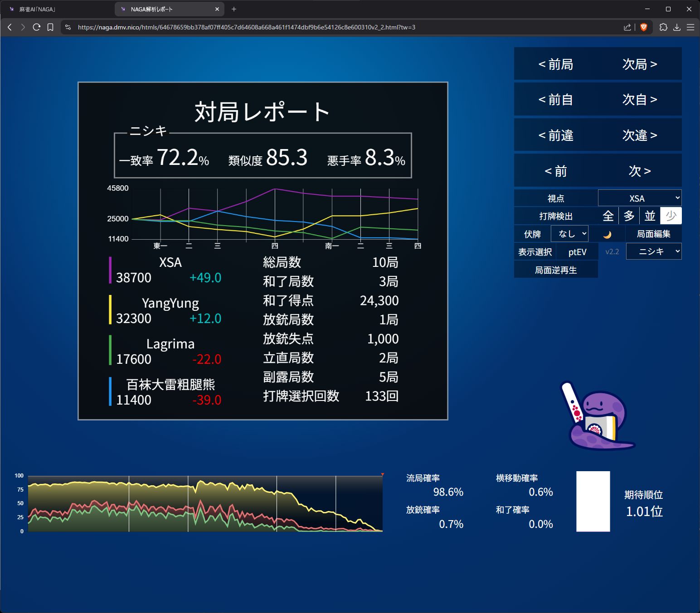Select the 少 discard detection option
Viewport: 700px width, 613px height.
point(671,216)
